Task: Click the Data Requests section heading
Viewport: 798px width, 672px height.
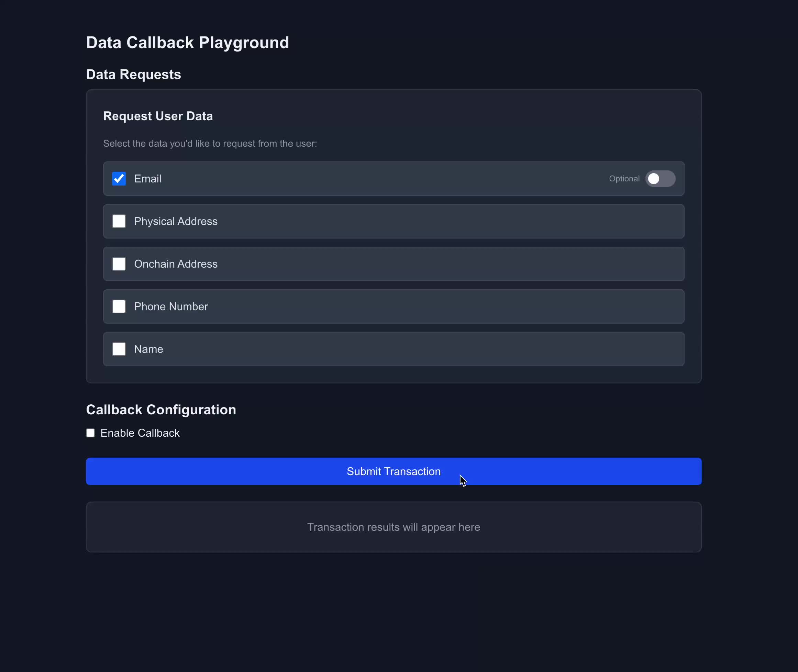Action: (x=133, y=75)
